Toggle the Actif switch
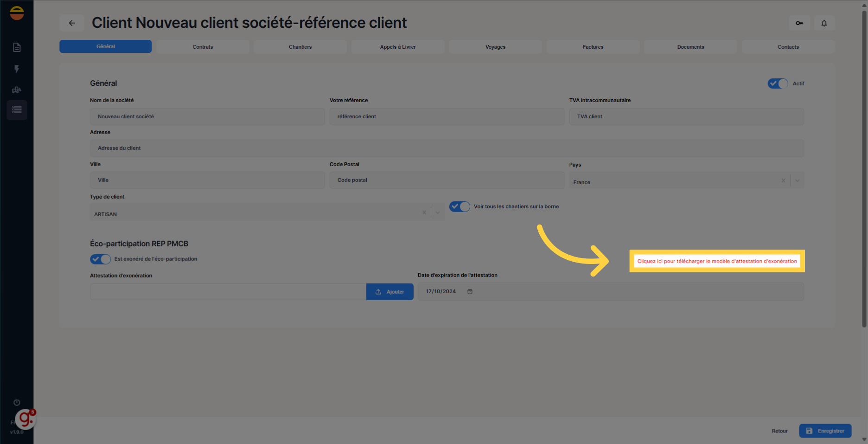This screenshot has height=444, width=868. [x=778, y=84]
